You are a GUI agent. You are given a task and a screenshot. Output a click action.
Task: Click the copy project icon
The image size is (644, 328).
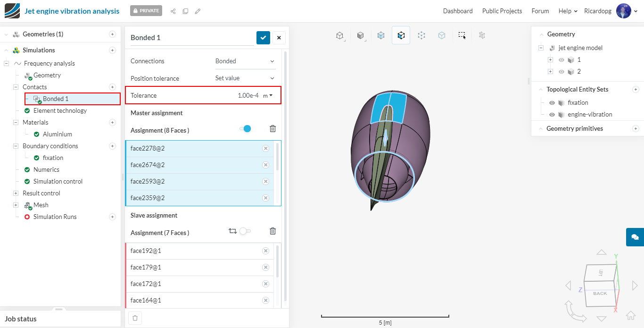click(x=185, y=11)
